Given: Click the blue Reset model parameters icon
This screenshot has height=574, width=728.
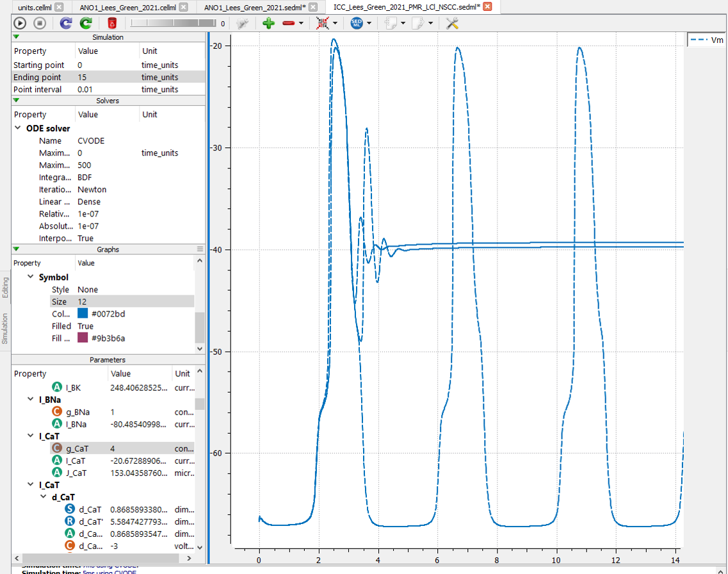Looking at the screenshot, I should (65, 23).
